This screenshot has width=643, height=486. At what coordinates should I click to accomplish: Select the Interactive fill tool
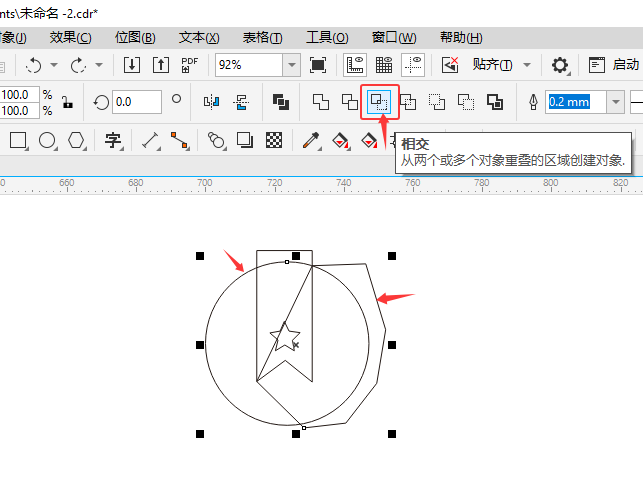(x=341, y=141)
